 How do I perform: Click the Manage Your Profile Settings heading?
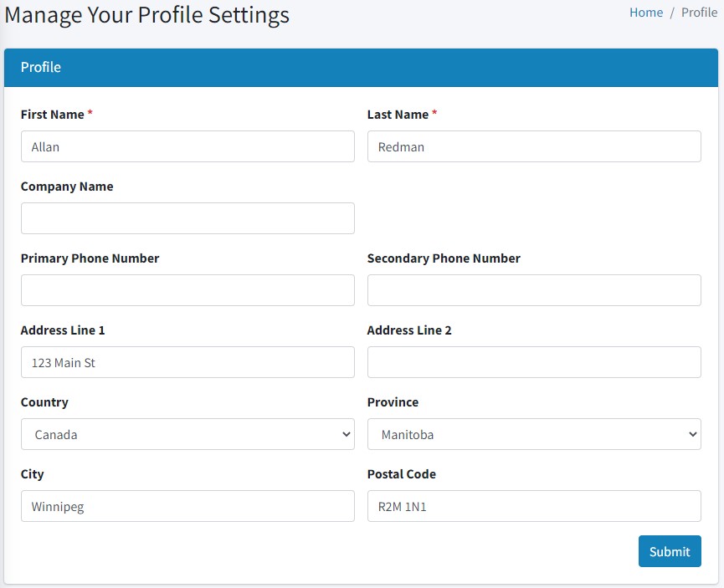[146, 15]
